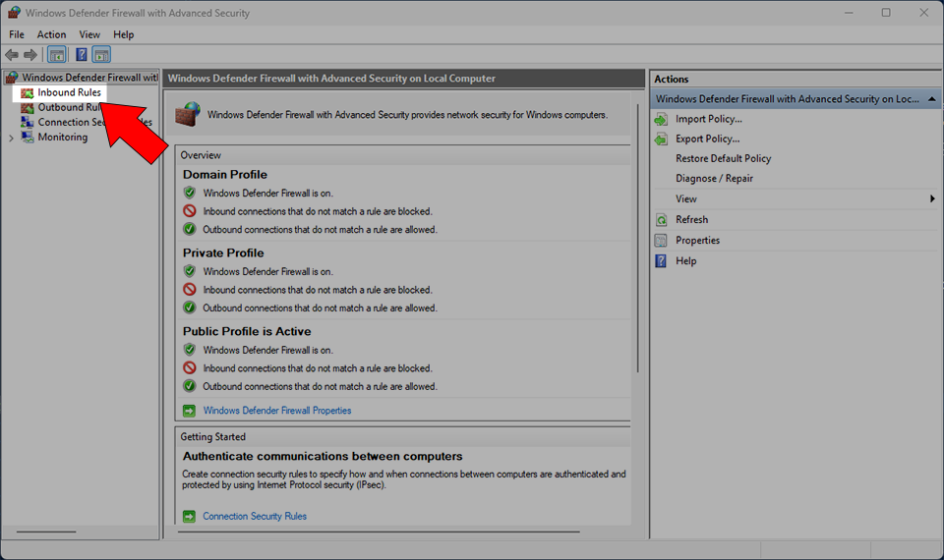The height and width of the screenshot is (560, 944).
Task: Click Help in Actions pane
Action: 685,260
